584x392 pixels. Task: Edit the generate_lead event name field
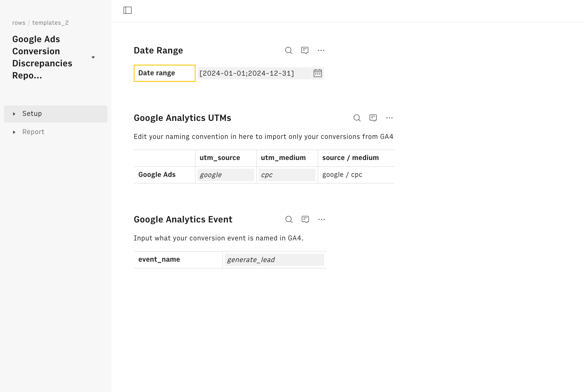(274, 260)
